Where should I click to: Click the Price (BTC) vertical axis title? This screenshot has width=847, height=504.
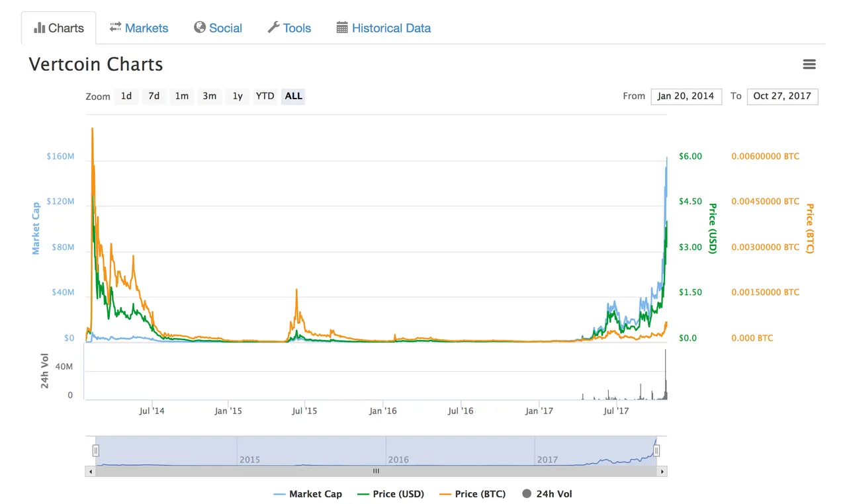pos(809,228)
